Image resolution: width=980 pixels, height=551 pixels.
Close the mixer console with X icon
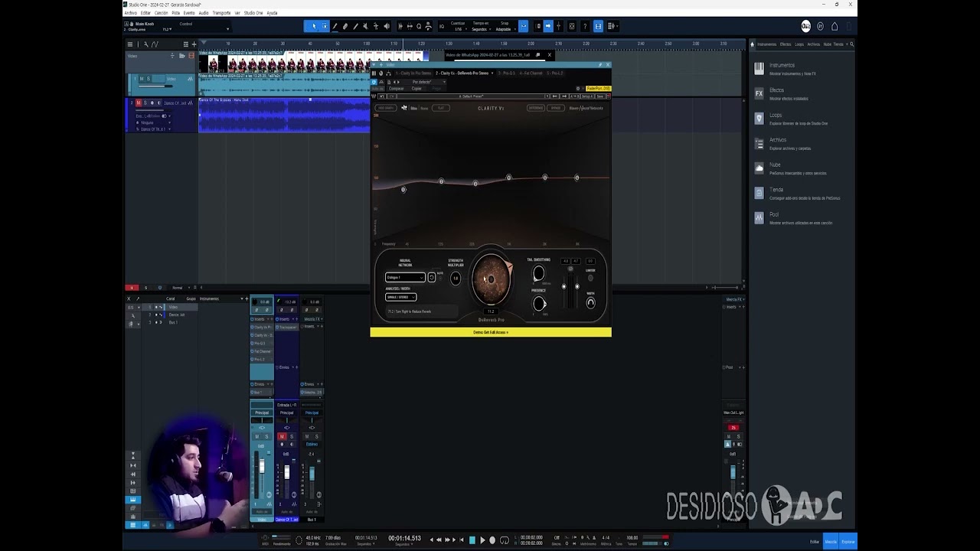click(129, 298)
